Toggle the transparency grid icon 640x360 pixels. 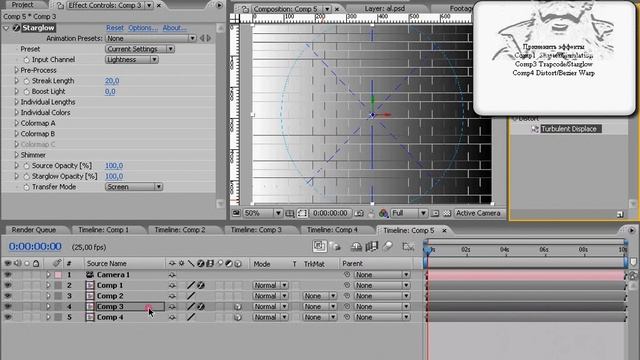(447, 213)
